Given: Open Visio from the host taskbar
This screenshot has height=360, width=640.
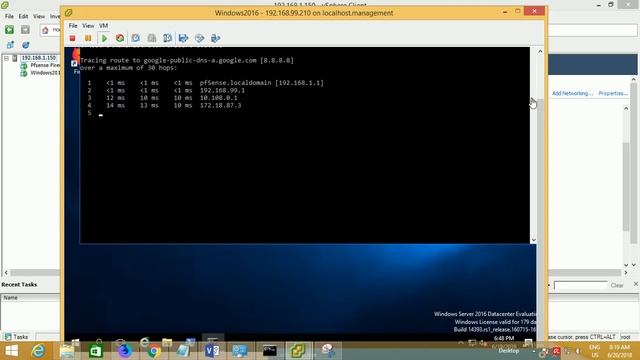Looking at the screenshot, I should tap(211, 351).
